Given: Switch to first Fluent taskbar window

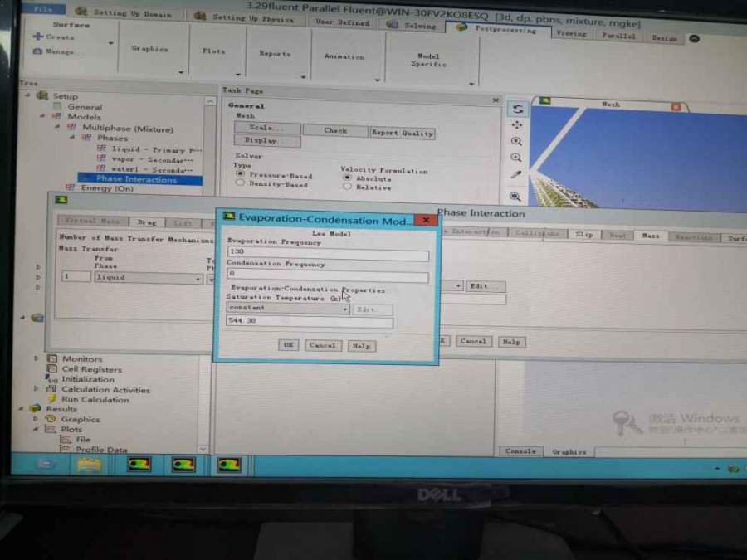Looking at the screenshot, I should 139,465.
